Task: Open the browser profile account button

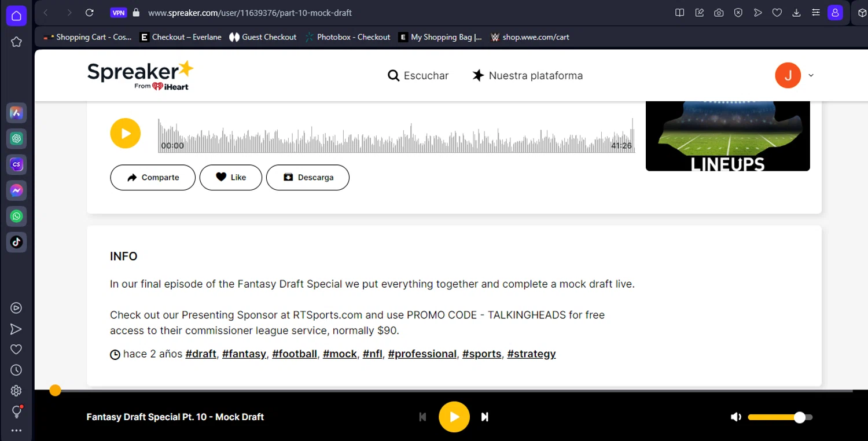Action: (835, 13)
